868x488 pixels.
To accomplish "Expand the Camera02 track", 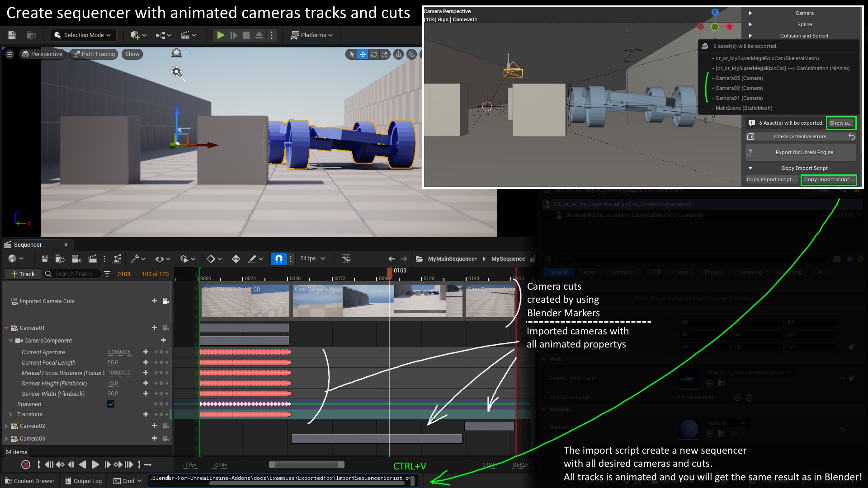I will pyautogui.click(x=6, y=426).
